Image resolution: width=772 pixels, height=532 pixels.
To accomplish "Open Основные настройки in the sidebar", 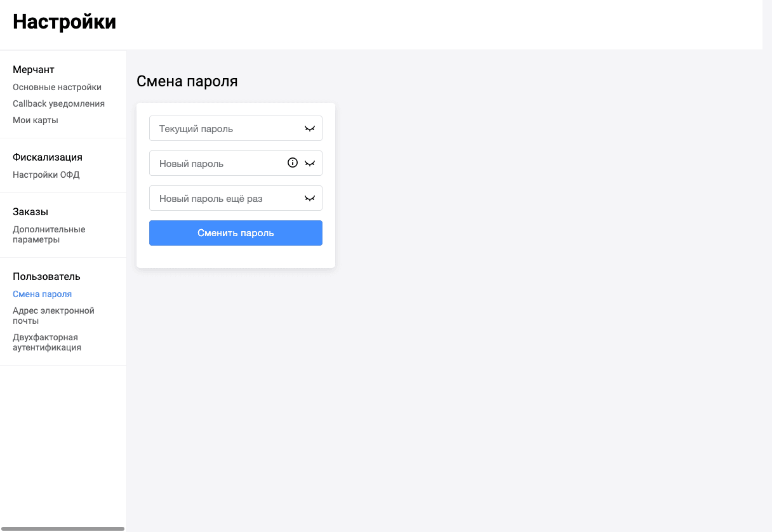I will click(57, 87).
